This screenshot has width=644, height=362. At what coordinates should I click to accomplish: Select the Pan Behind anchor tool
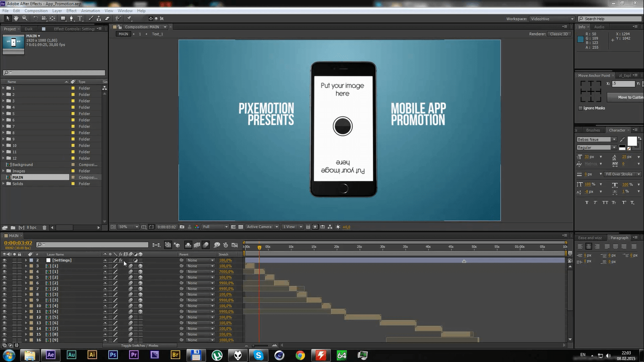[52, 18]
